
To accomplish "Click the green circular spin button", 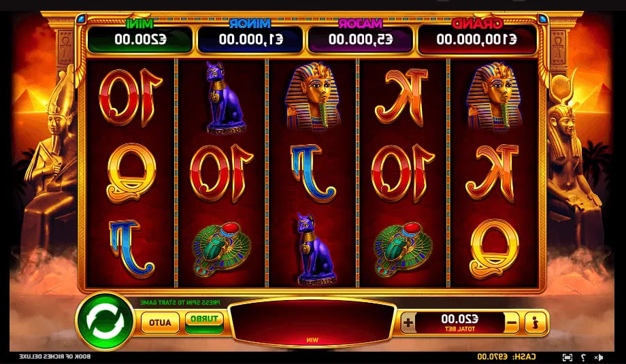I will click(105, 322).
